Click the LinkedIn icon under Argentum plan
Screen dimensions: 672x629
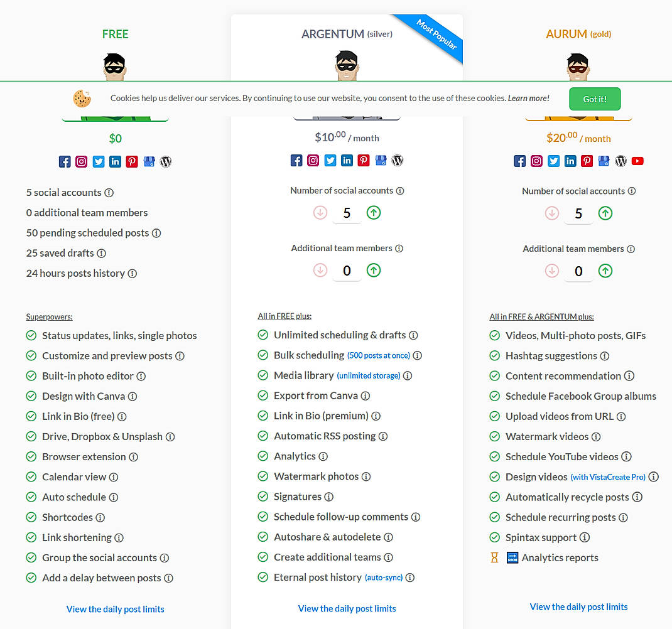pyautogui.click(x=347, y=160)
